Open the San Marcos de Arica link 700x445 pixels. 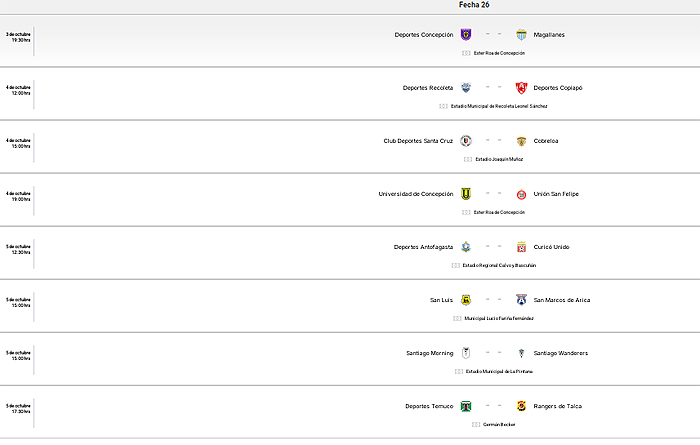point(566,300)
